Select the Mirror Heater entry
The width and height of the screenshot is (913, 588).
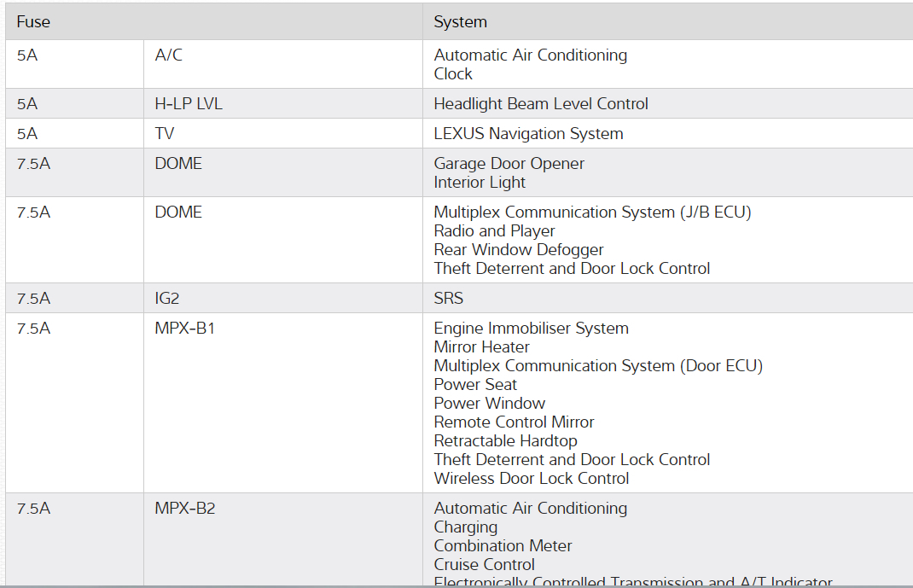[x=481, y=347]
